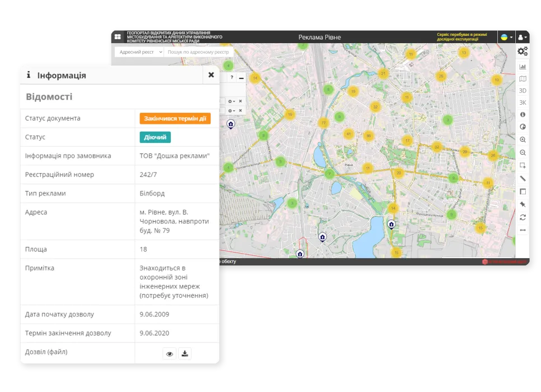This screenshot has width=541, height=392.
Task: Click yellow cluster marker 77
Action: 323,123
